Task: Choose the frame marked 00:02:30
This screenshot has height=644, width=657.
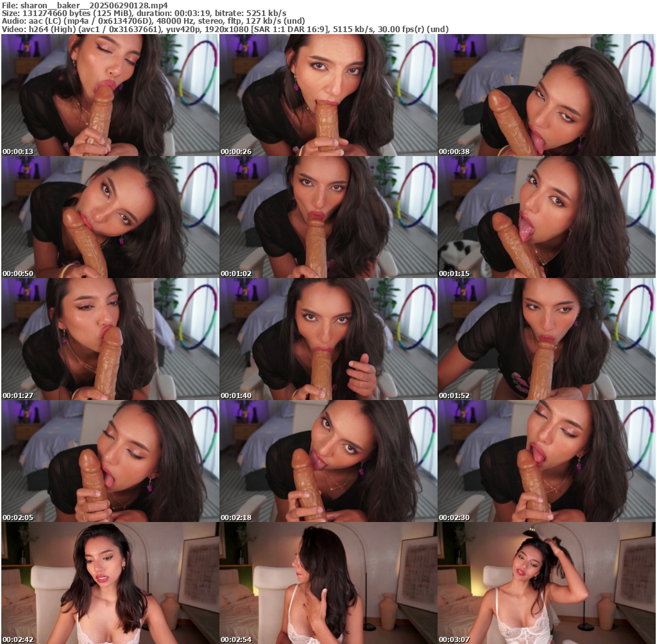Action: pyautogui.click(x=547, y=461)
